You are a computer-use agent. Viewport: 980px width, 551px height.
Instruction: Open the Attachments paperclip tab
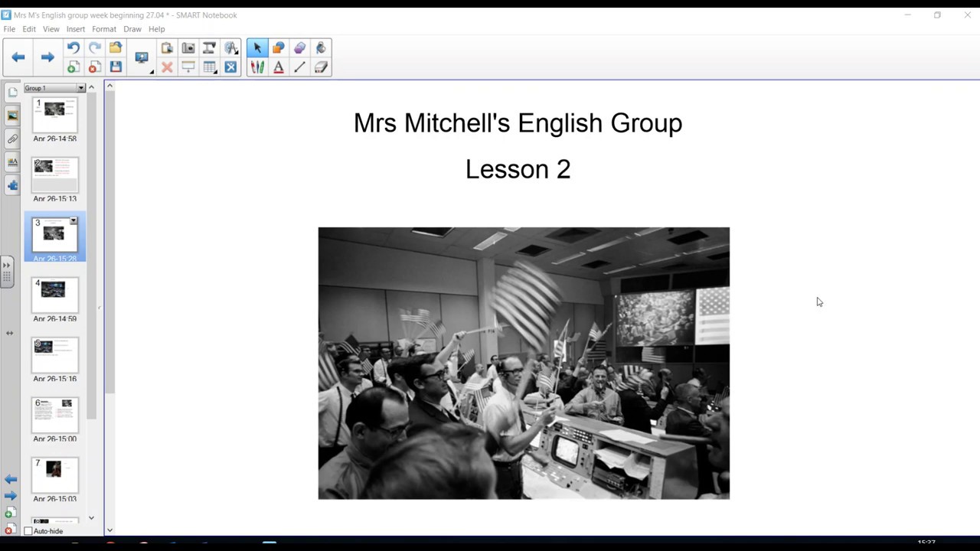coord(12,139)
